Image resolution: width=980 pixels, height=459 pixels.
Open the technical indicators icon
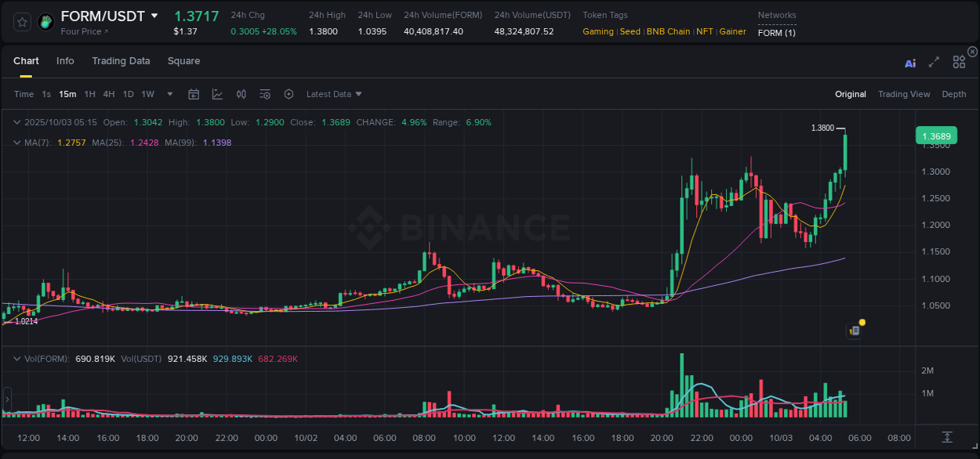click(241, 94)
